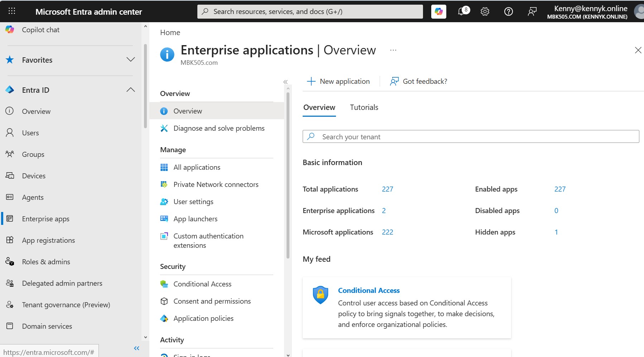Screen dimensions: 644x357
Task: Click the top bar feedback person icon
Action: (532, 11)
